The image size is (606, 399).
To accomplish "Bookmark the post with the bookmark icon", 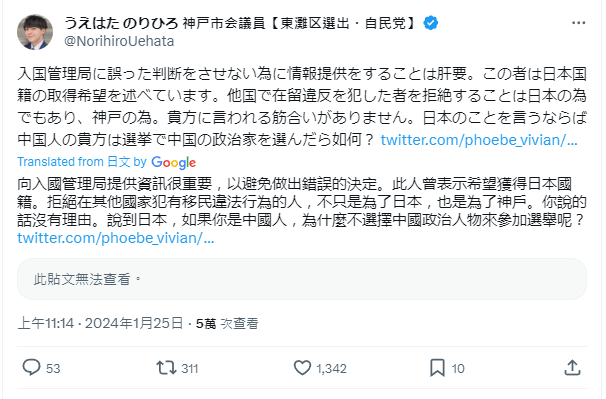I will tap(437, 368).
